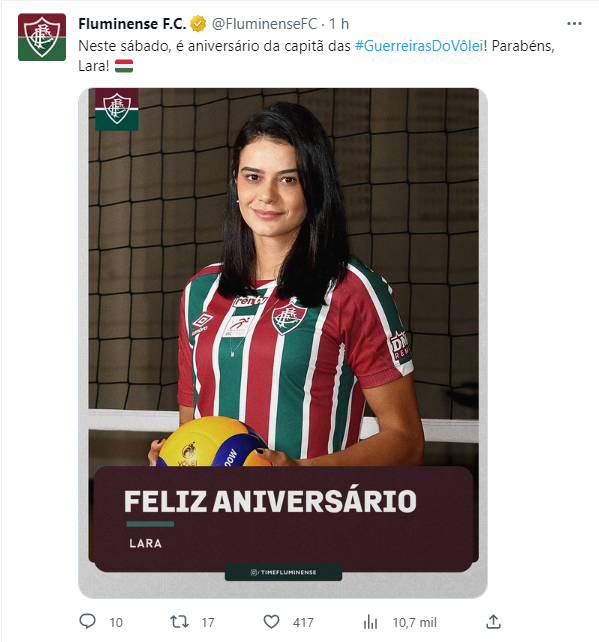599x642 pixels.
Task: Open the three-dot more options menu
Action: [x=574, y=24]
